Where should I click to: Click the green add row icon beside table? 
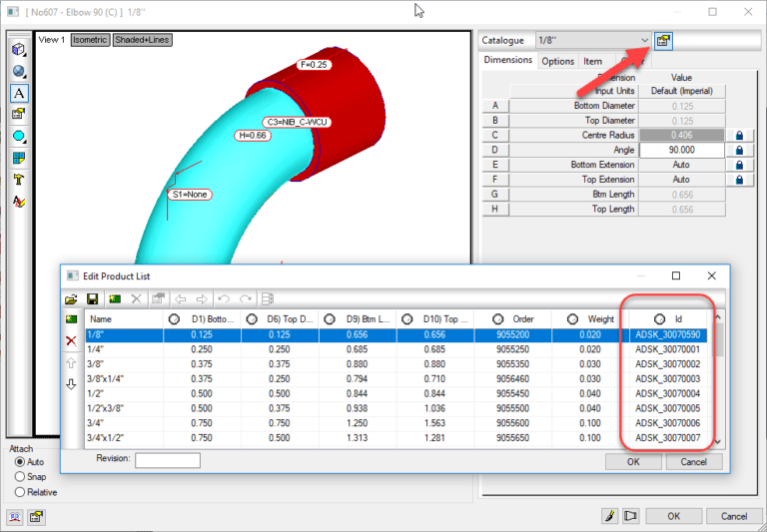point(72,319)
